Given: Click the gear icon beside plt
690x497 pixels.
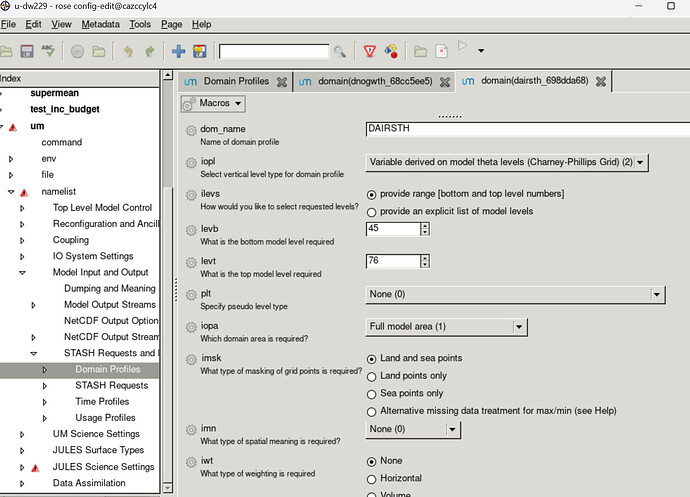Looking at the screenshot, I should [191, 295].
